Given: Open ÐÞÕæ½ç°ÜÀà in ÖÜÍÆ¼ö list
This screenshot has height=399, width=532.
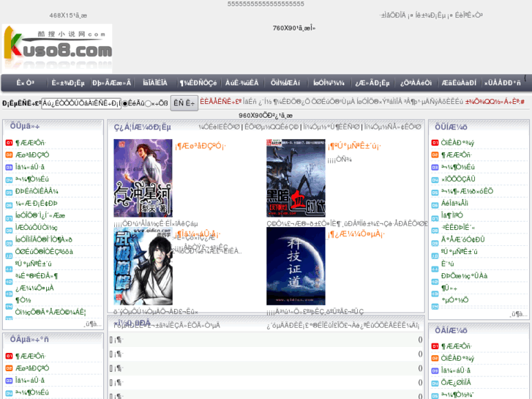Looking at the screenshot, I should pyautogui.click(x=464, y=276).
